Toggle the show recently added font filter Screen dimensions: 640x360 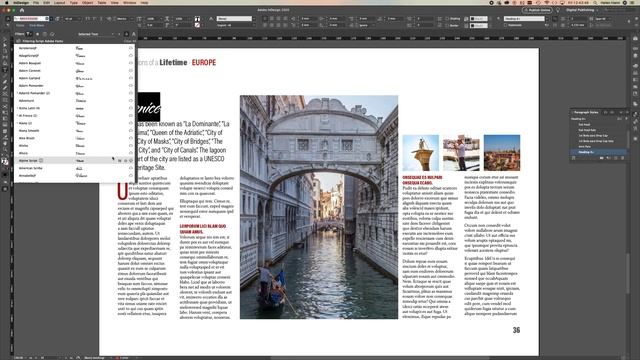44,34
